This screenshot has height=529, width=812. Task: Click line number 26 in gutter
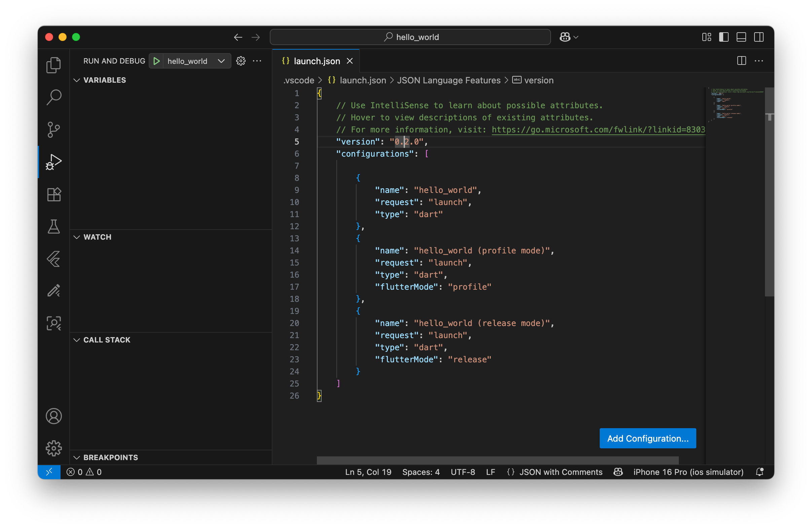click(294, 396)
